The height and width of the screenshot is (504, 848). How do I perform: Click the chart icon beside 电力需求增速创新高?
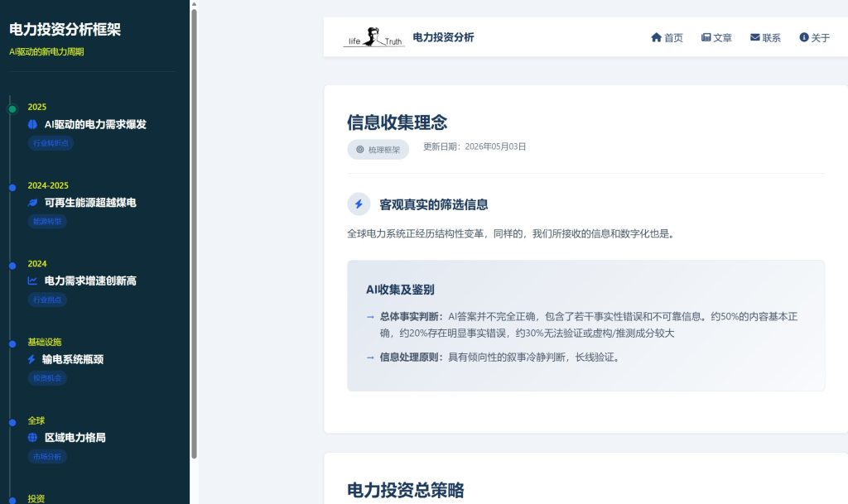click(32, 281)
